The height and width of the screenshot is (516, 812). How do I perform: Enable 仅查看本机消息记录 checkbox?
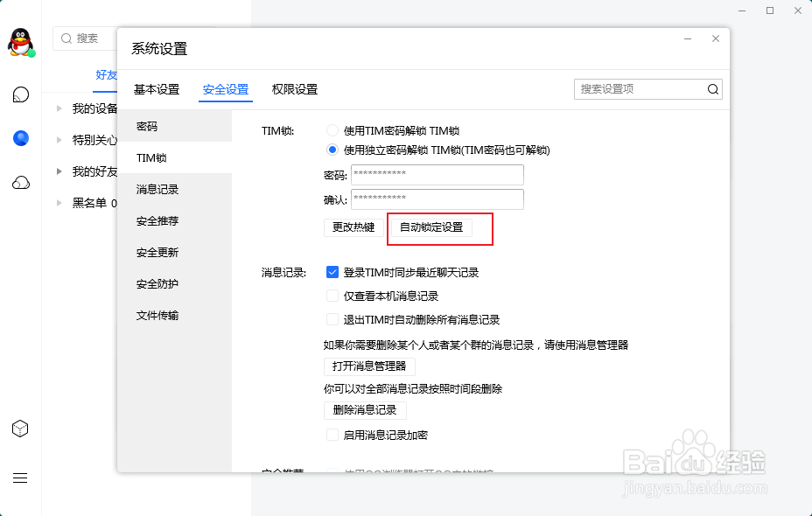[x=332, y=296]
